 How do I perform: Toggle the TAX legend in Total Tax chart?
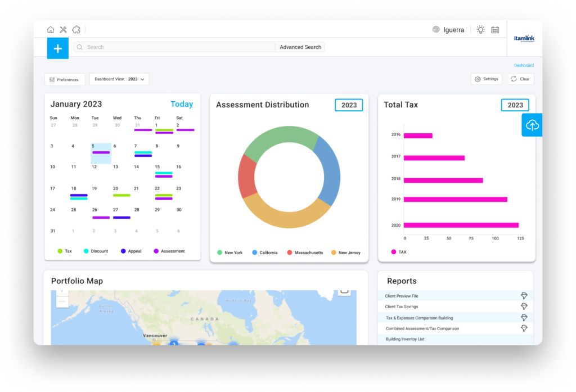[x=398, y=252]
